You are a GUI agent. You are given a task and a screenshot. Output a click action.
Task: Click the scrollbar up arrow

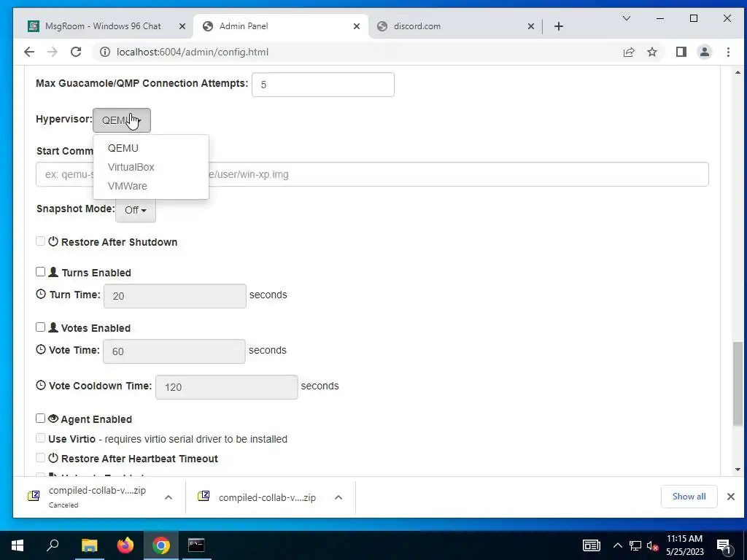[x=738, y=72]
